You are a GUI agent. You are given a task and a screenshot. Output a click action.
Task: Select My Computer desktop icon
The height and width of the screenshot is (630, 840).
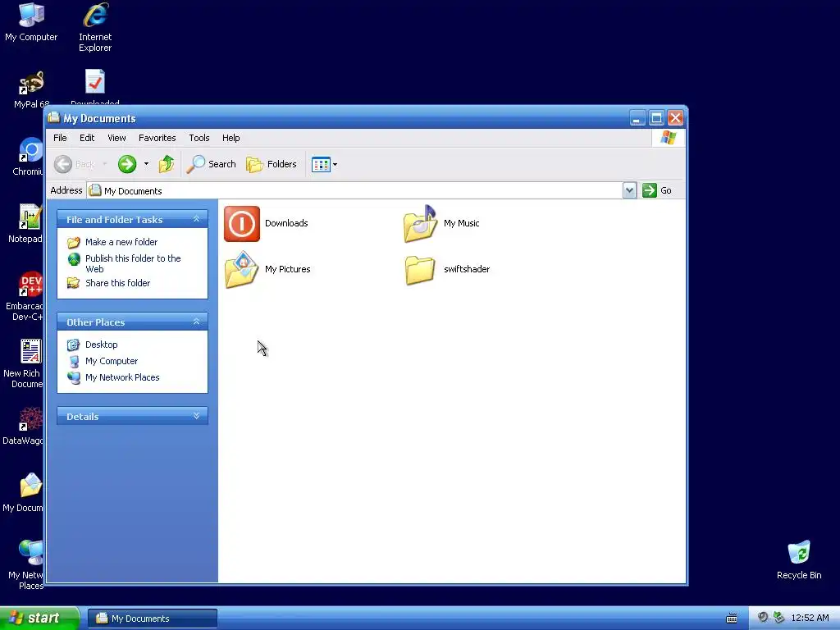pyautogui.click(x=31, y=23)
